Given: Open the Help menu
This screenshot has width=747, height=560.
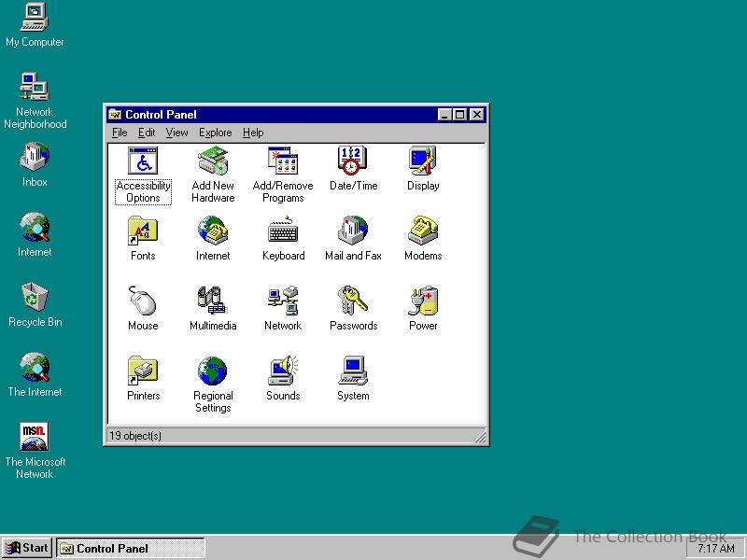Looking at the screenshot, I should click(253, 133).
